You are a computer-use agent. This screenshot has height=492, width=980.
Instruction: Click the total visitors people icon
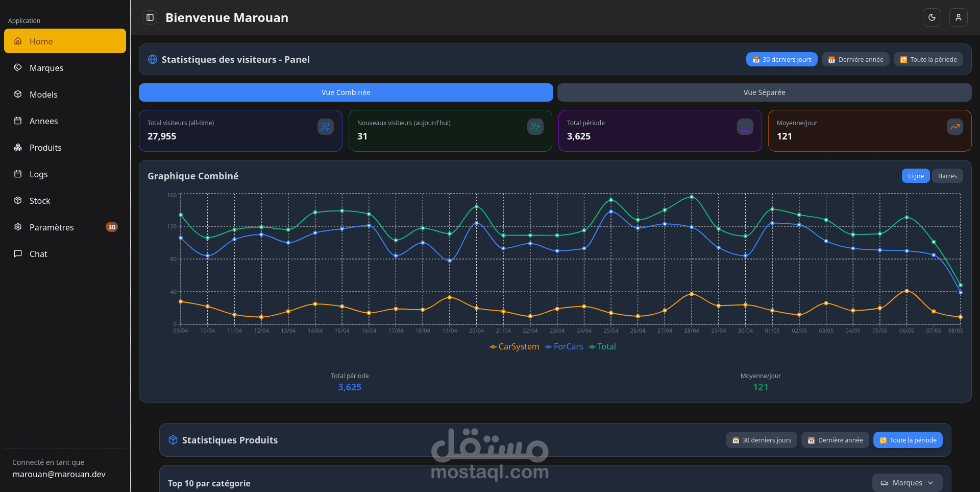326,127
